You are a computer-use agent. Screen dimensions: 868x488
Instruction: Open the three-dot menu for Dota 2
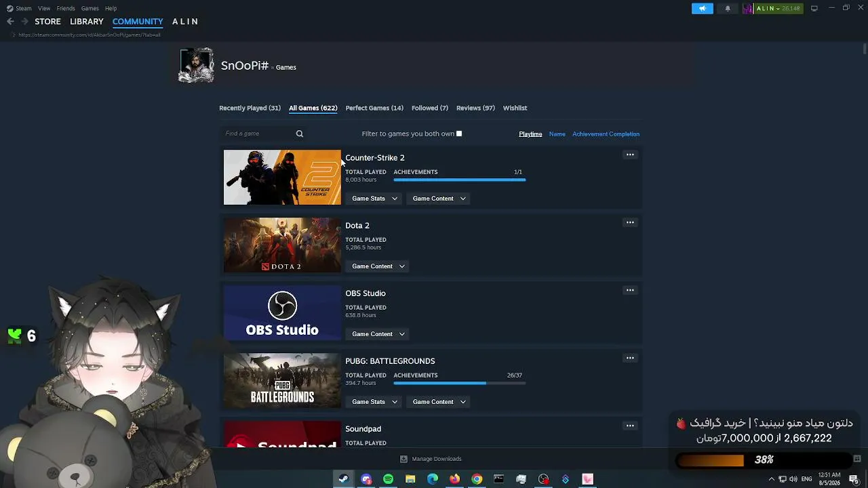(x=630, y=222)
